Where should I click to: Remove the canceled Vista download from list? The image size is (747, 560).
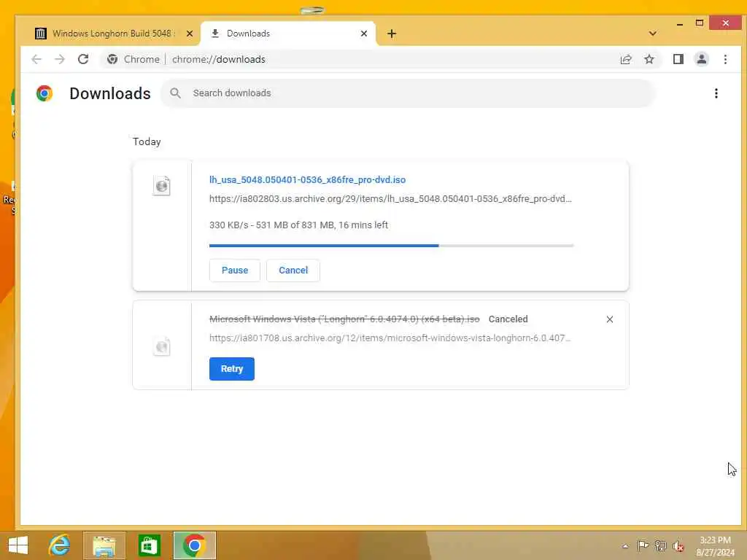tap(609, 319)
